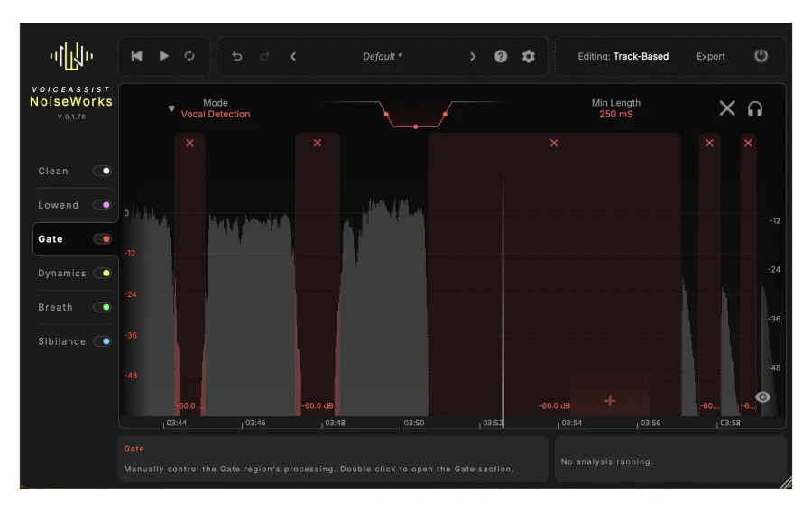
Task: Close the Gate section with large X
Action: pyautogui.click(x=727, y=108)
